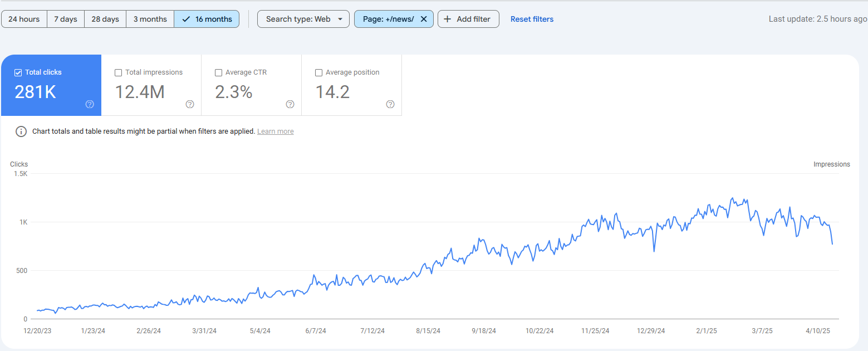Tick the Average position checkbox
This screenshot has height=351, width=868.
(318, 72)
